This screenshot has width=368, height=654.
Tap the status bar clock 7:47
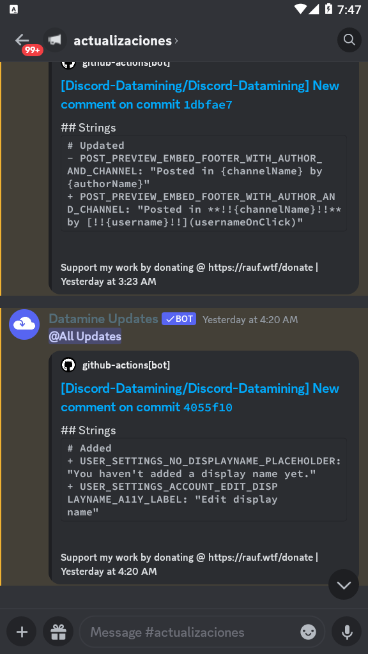click(349, 9)
